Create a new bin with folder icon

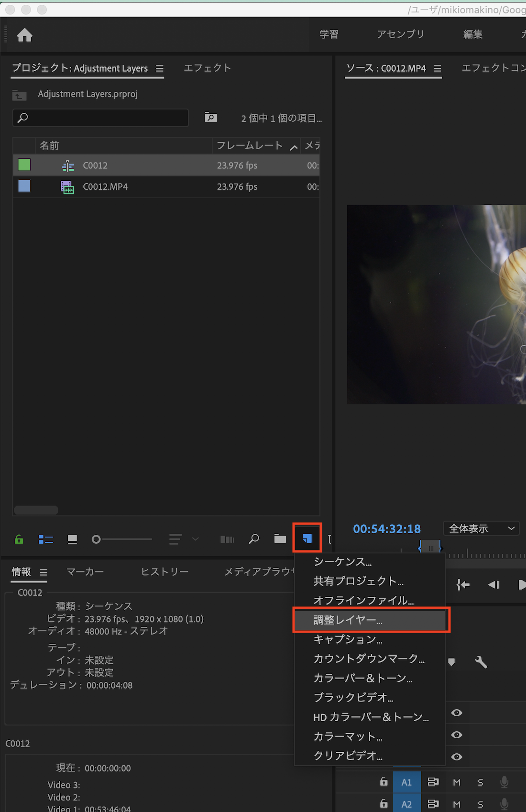tap(280, 539)
